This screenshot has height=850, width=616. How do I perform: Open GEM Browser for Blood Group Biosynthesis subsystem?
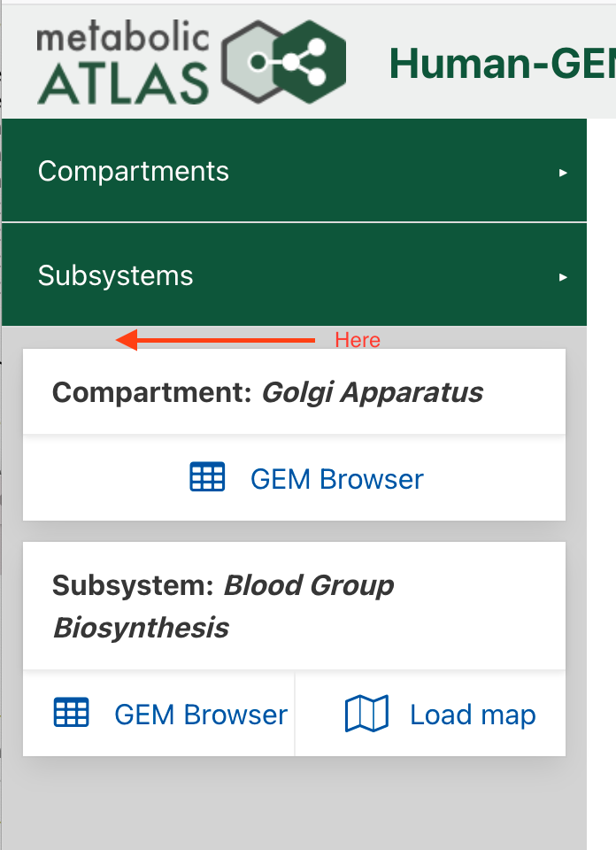click(x=200, y=713)
